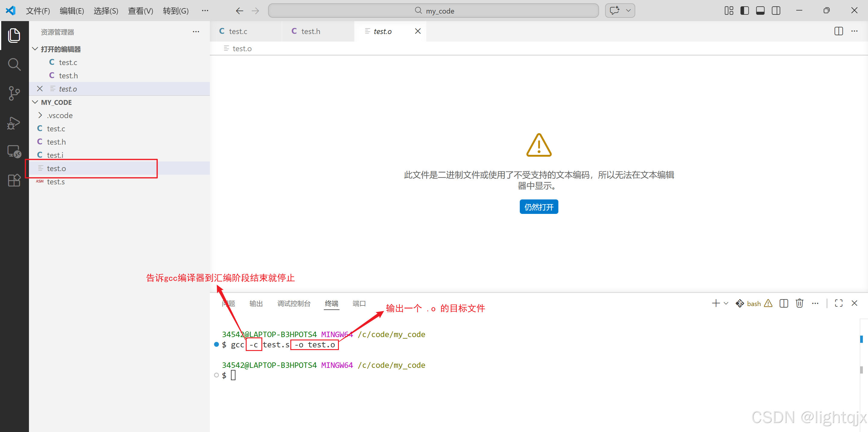The height and width of the screenshot is (432, 868).
Task: Open the Source Control view
Action: pyautogui.click(x=14, y=93)
